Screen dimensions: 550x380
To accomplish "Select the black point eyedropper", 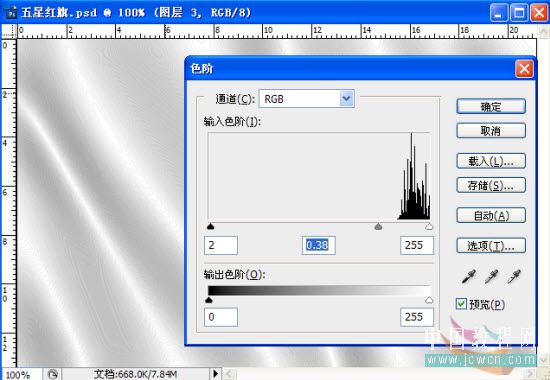I will point(469,276).
